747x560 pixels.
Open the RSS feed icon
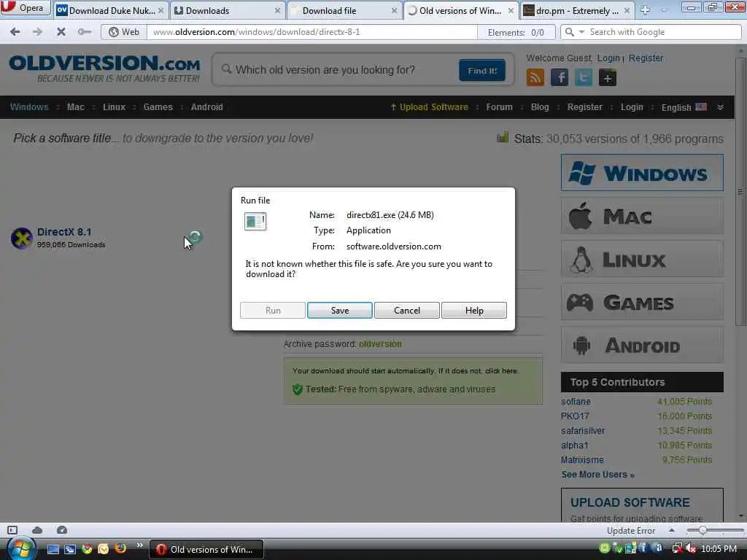(x=535, y=77)
